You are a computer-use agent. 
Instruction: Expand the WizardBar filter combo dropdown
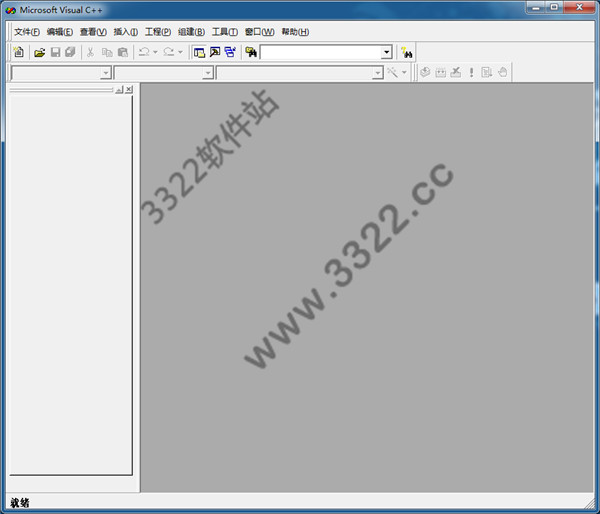208,73
